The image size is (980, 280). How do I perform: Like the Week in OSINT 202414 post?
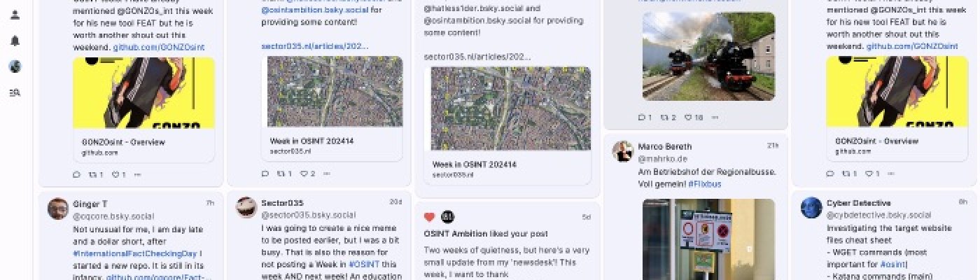[x=307, y=174]
